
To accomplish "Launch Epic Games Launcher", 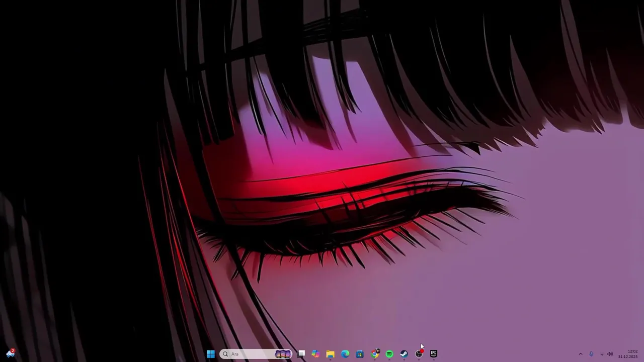I will click(x=434, y=354).
